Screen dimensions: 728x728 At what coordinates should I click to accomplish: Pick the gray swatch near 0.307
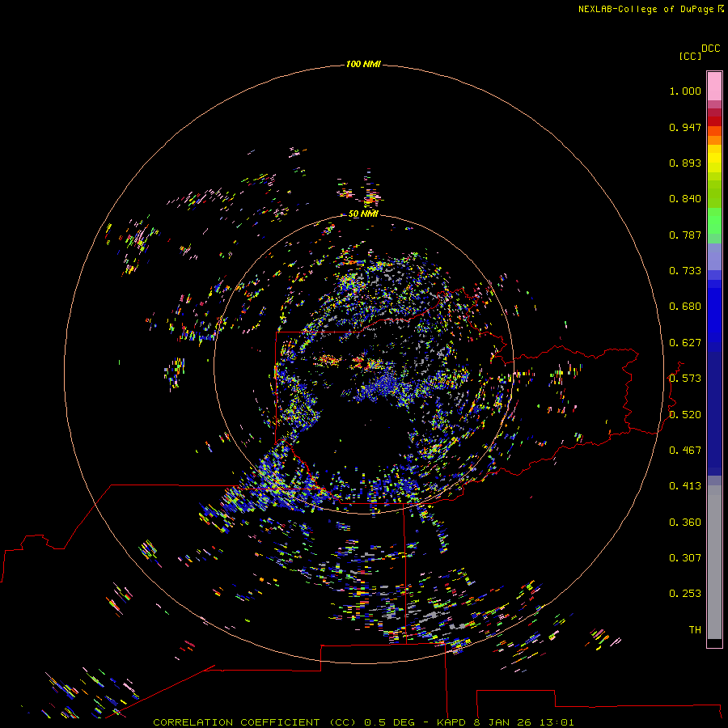pyautogui.click(x=714, y=562)
